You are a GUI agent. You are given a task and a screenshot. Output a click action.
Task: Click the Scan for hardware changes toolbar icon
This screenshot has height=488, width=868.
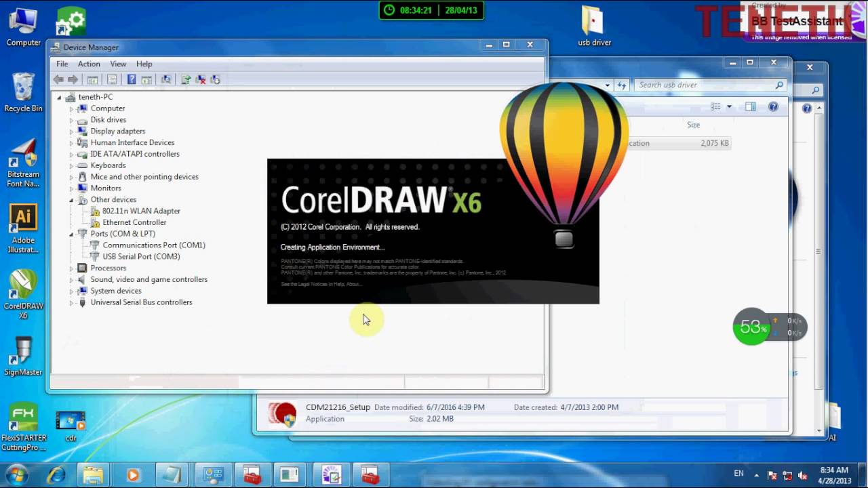click(x=166, y=80)
